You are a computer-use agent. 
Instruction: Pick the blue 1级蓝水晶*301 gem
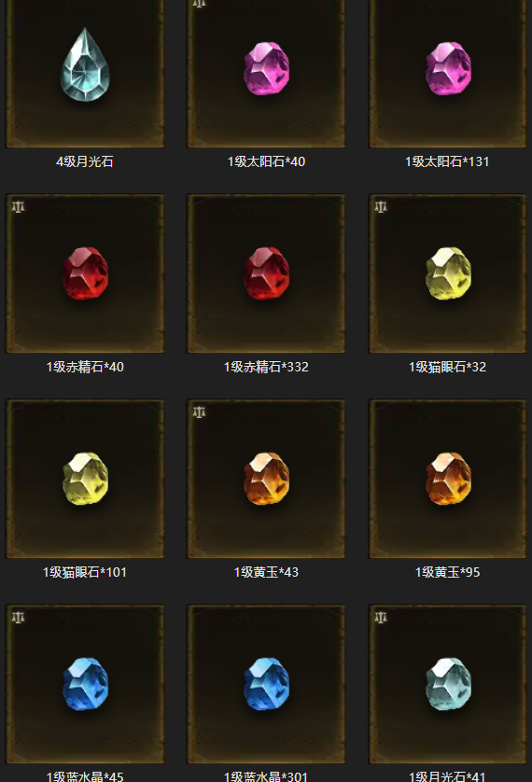(266, 684)
